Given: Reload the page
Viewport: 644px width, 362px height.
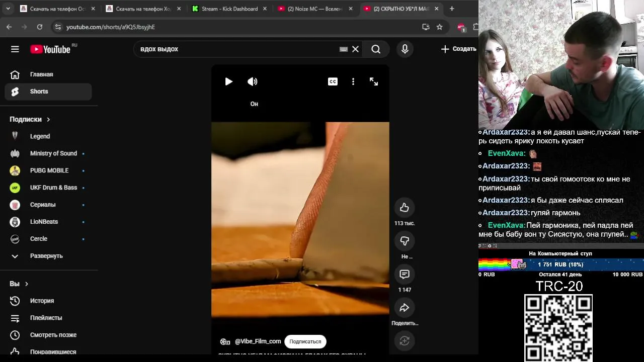Looking at the screenshot, I should tap(40, 27).
